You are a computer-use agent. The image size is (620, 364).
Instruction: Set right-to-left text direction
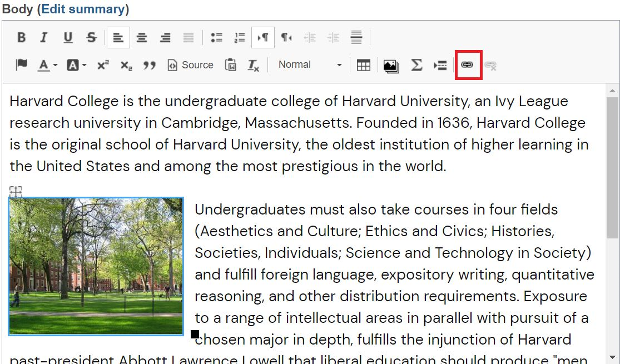pyautogui.click(x=286, y=38)
